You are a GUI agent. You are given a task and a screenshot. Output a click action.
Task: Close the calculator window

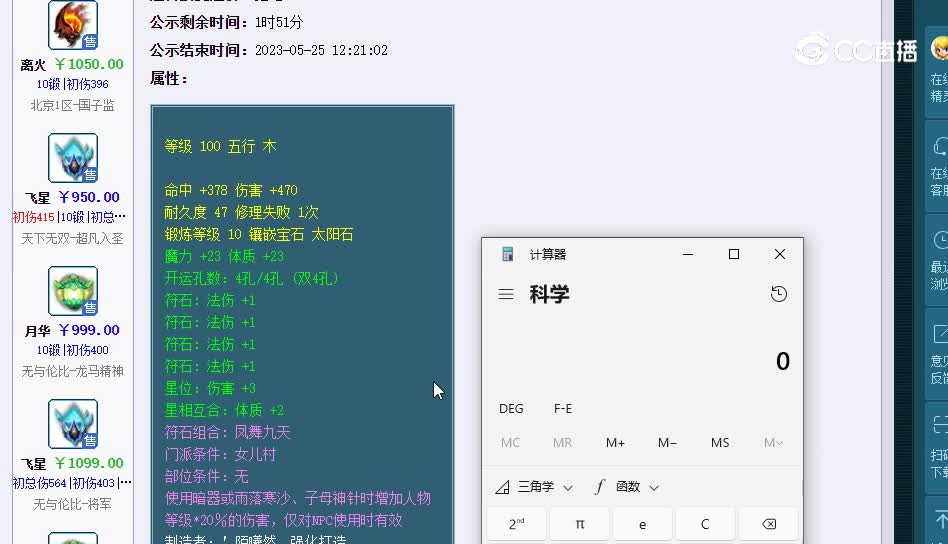[x=780, y=254]
